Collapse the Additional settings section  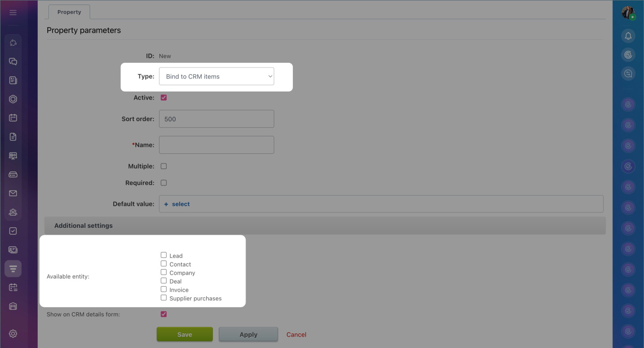(84, 226)
